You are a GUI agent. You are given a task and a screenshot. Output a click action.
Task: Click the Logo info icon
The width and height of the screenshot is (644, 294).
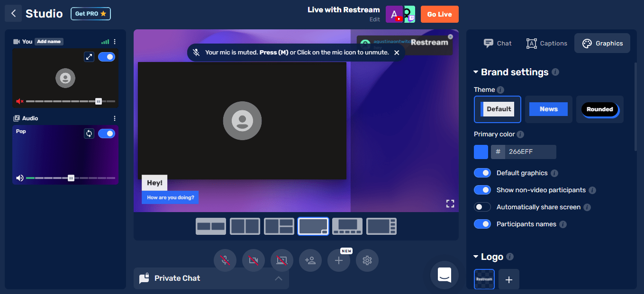pyautogui.click(x=510, y=257)
